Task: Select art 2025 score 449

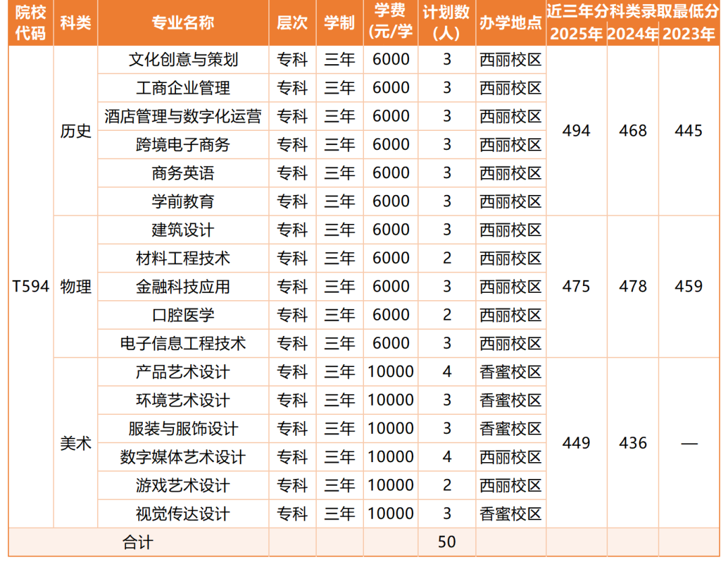Action: coord(576,443)
